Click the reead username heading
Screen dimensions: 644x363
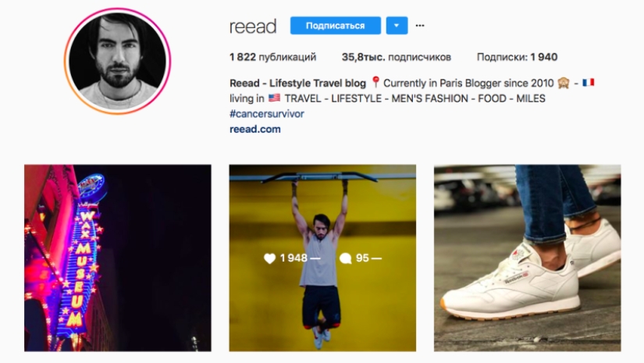[253, 27]
